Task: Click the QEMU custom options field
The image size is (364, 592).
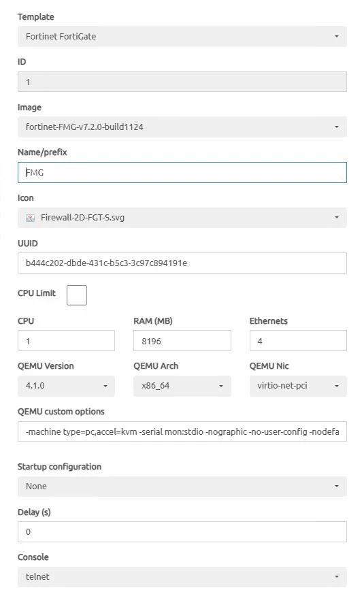Action: click(x=182, y=431)
